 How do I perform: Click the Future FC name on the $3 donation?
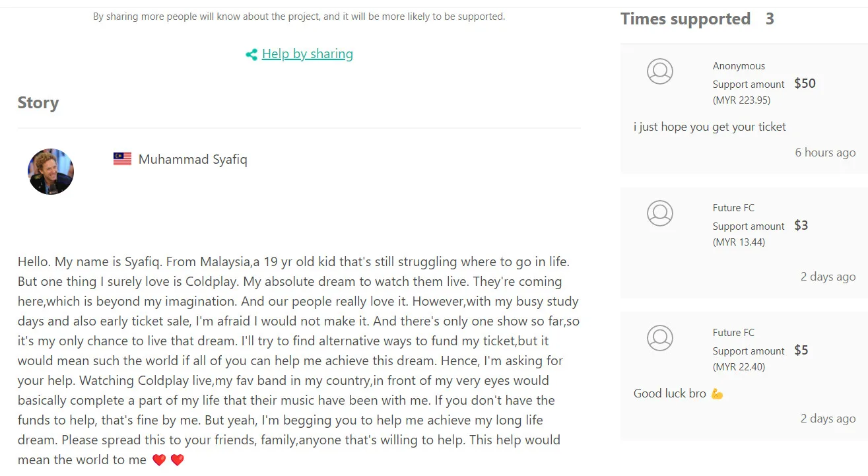tap(733, 208)
